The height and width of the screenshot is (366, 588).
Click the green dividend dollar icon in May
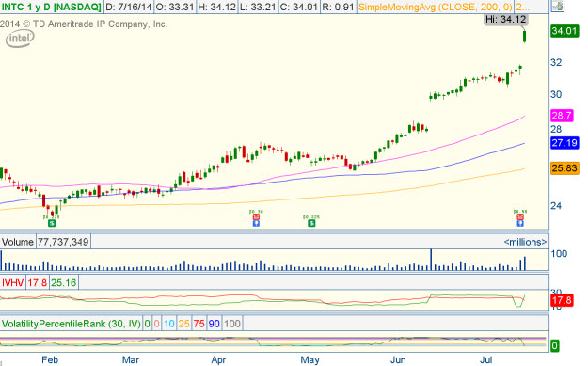(311, 223)
